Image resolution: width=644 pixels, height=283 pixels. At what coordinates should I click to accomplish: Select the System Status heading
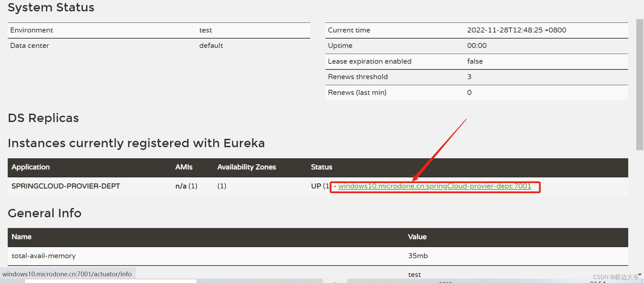51,7
